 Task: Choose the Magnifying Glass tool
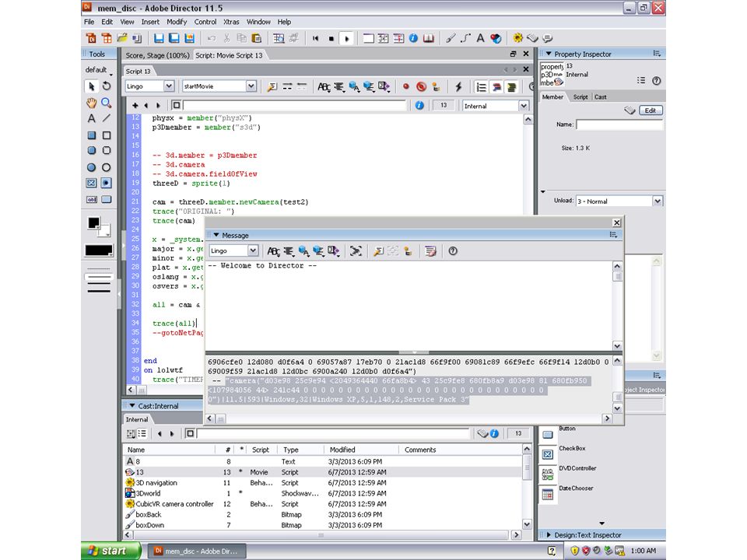click(107, 103)
